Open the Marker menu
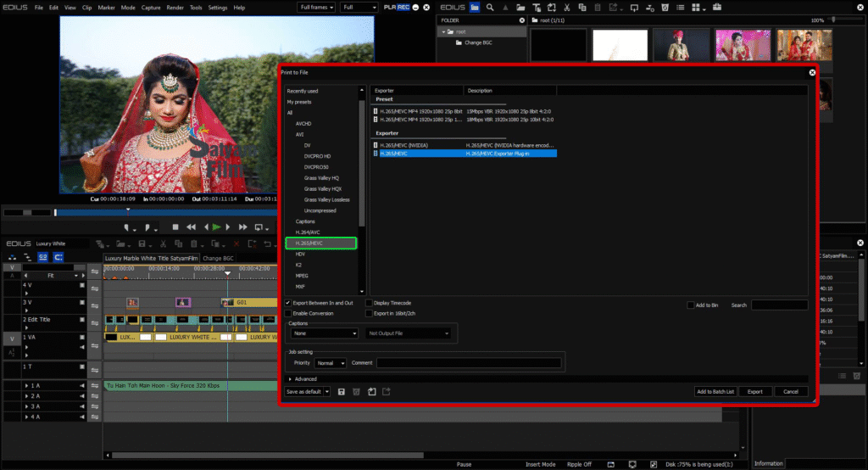 pyautogui.click(x=106, y=8)
